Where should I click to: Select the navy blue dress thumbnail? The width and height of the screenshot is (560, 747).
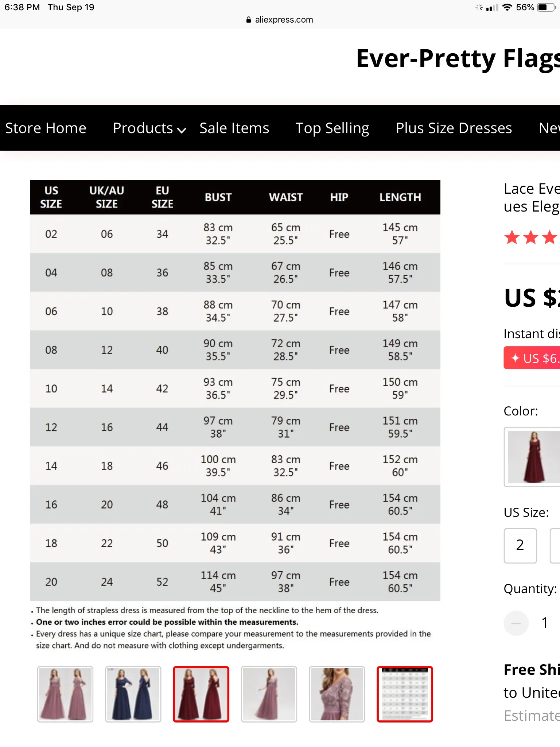tap(133, 694)
